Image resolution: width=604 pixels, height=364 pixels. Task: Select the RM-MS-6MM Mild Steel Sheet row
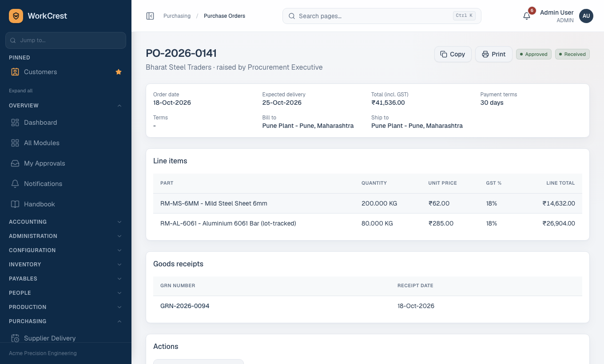[x=368, y=203]
